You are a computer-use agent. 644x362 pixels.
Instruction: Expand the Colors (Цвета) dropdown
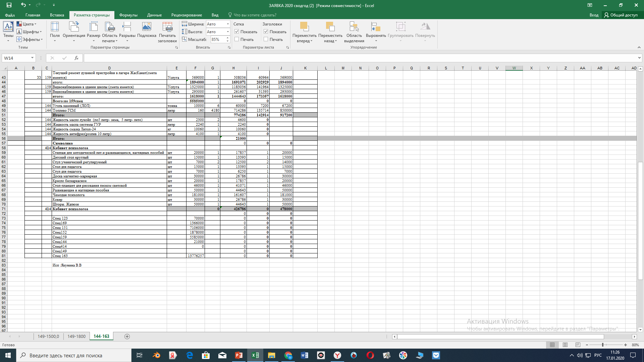tap(26, 24)
